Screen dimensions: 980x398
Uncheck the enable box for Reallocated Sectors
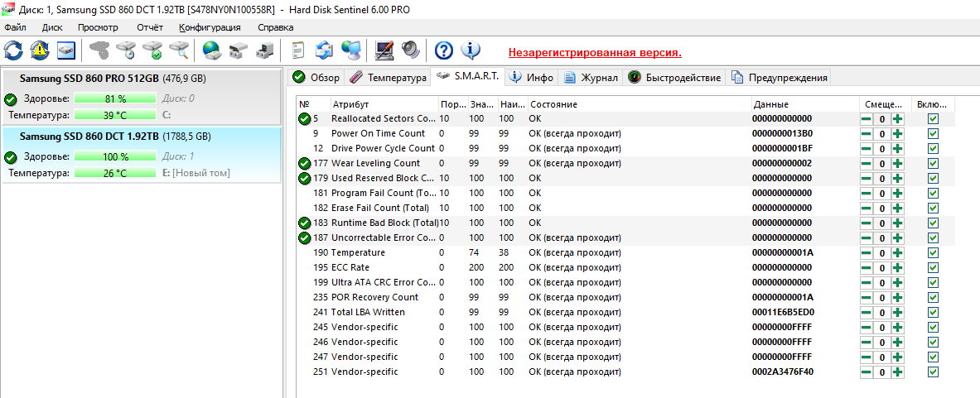[933, 118]
